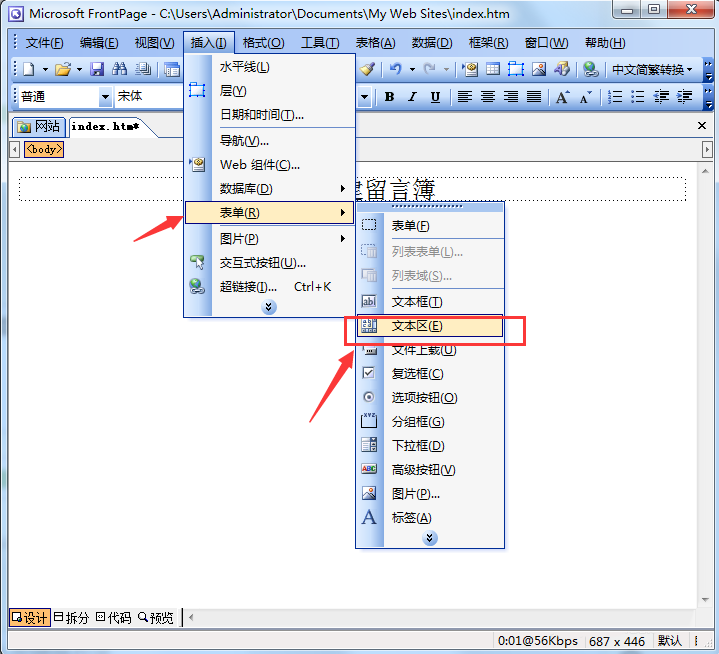Open the Undo history dropdown arrow

412,70
